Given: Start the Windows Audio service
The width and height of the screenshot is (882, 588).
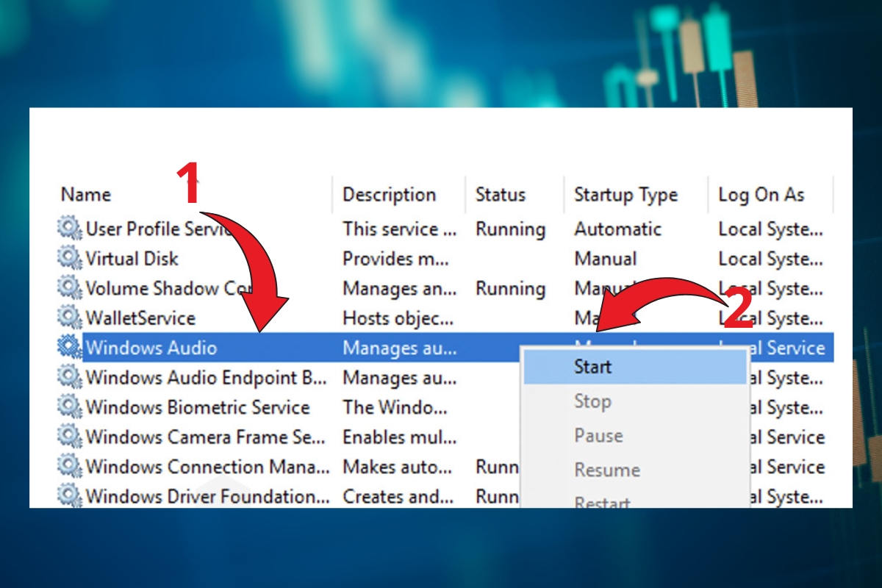Looking at the screenshot, I should [x=592, y=366].
